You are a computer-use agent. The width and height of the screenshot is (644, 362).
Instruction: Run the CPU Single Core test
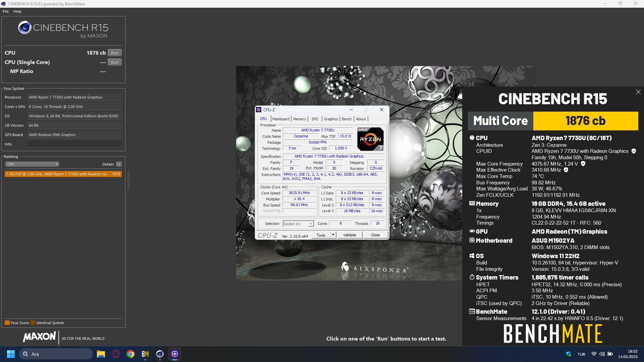(114, 62)
